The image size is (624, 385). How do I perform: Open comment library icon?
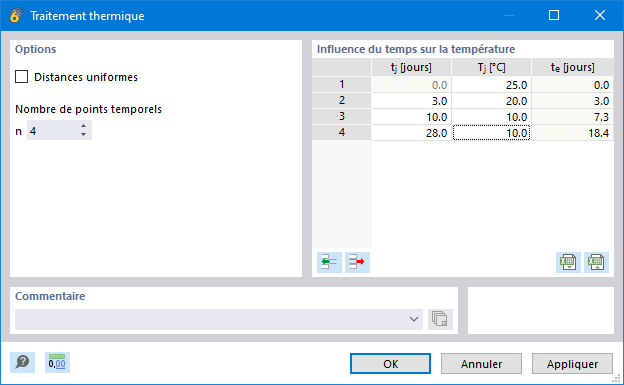(x=440, y=319)
